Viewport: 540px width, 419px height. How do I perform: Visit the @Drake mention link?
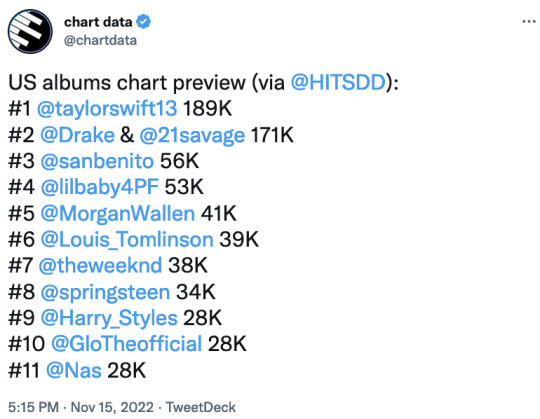[77, 135]
